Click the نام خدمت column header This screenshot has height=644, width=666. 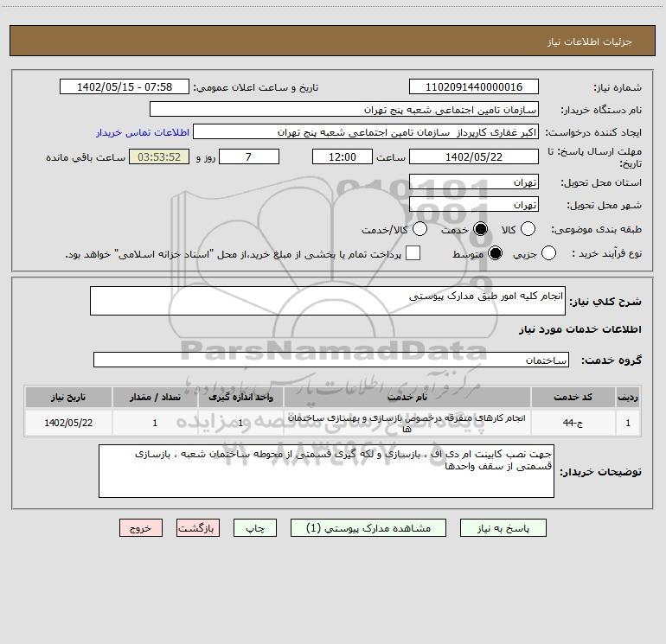pos(407,397)
